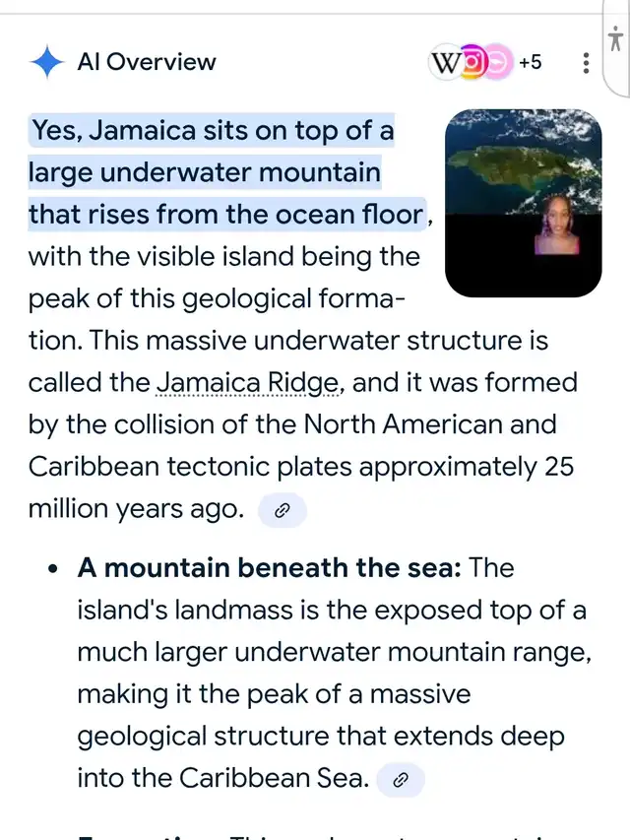Image resolution: width=630 pixels, height=840 pixels.
Task: Open the pink source icon beside Instagram
Action: (499, 62)
